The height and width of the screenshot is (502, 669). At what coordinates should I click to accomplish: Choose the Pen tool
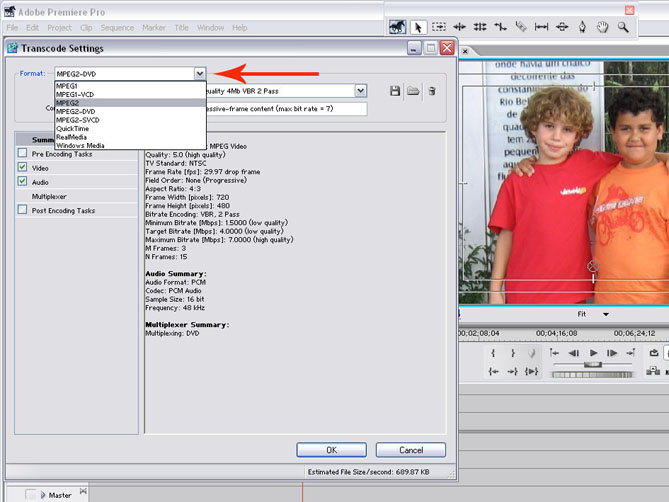pyautogui.click(x=583, y=27)
